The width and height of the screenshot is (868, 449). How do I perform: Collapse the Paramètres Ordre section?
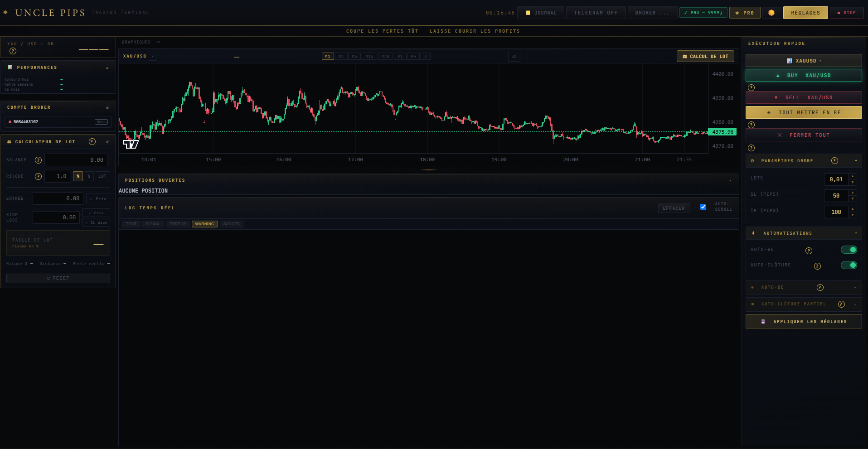[x=856, y=161]
